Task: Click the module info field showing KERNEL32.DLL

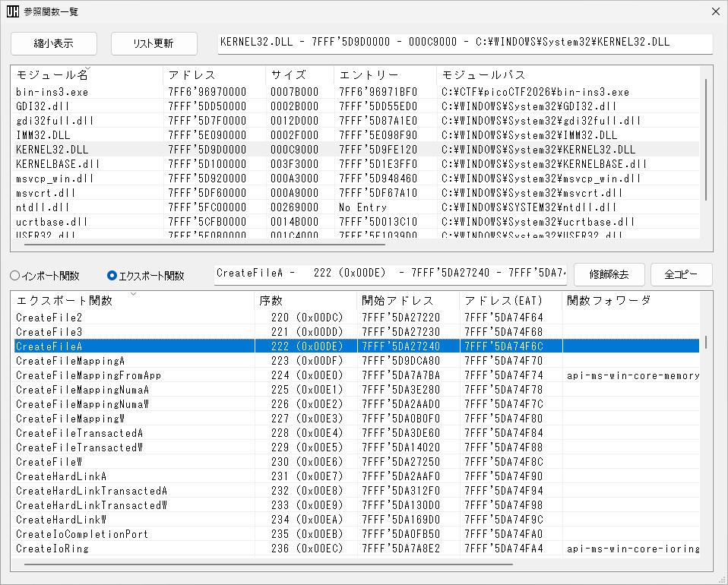Action: click(464, 43)
